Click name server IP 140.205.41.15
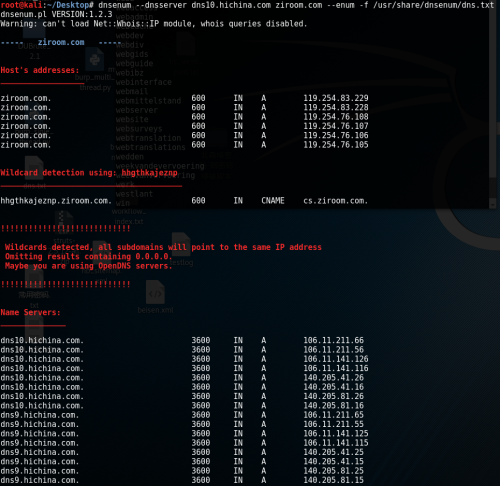Screen dimensions: 500x486 click(333, 462)
